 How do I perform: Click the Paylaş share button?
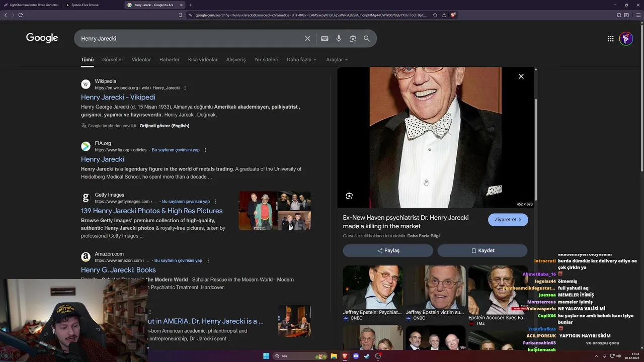click(x=388, y=250)
